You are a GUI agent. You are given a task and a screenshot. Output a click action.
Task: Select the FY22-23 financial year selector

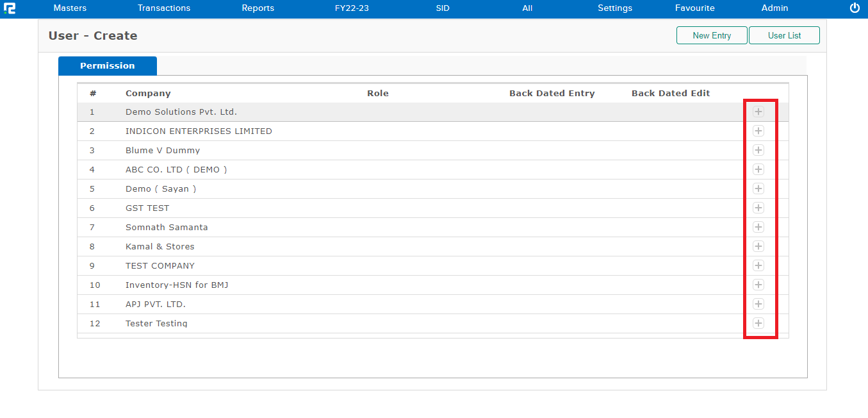pos(352,8)
